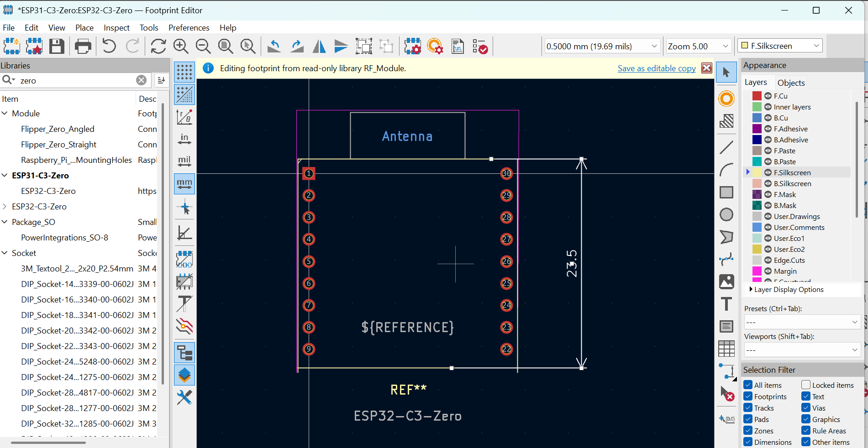Open the footprint checker icon

[x=480, y=46]
